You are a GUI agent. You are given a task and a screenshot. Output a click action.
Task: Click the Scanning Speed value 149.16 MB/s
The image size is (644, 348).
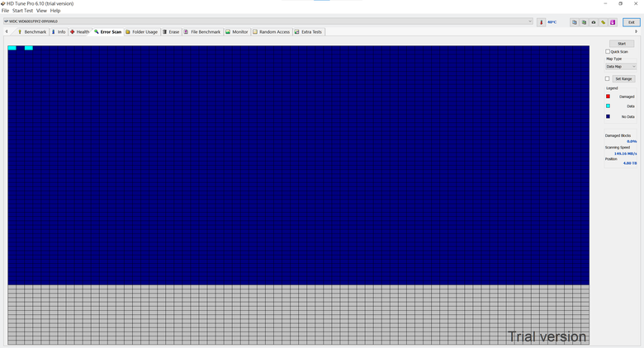coord(625,153)
